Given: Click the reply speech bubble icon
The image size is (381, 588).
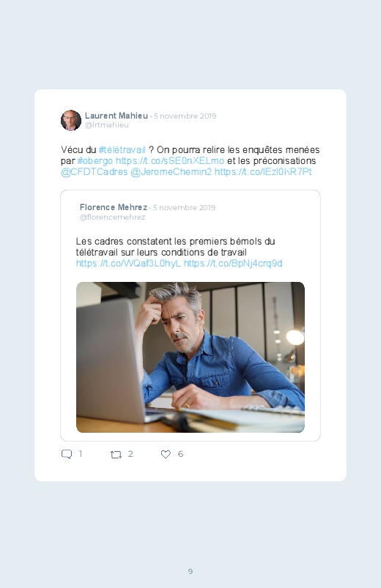Looking at the screenshot, I should [x=67, y=454].
